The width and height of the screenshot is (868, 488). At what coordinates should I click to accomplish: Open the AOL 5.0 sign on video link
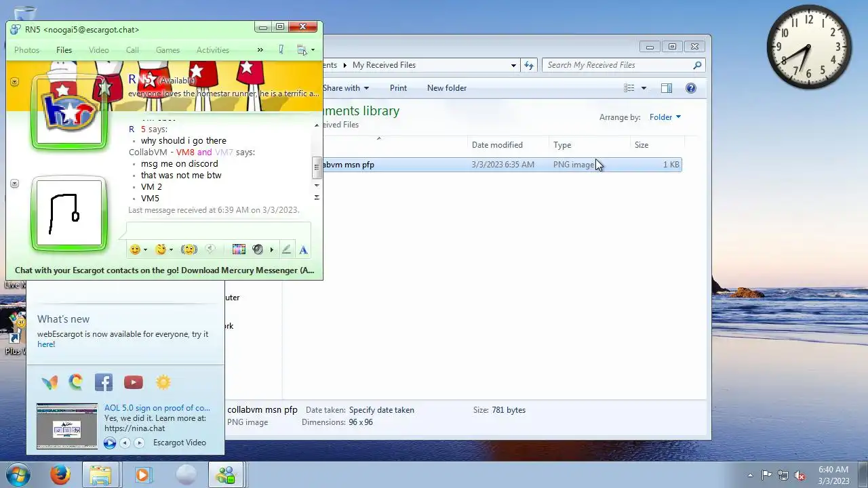157,408
